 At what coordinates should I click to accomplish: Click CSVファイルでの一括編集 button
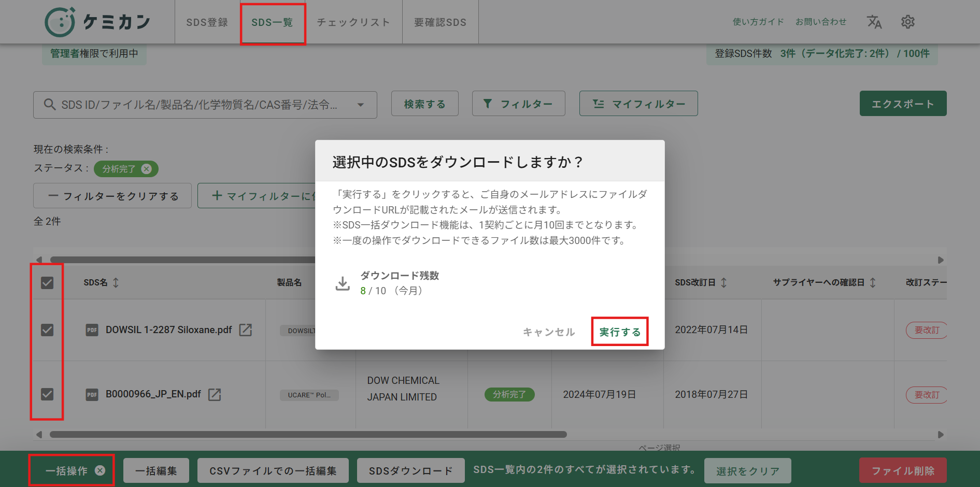[273, 470]
